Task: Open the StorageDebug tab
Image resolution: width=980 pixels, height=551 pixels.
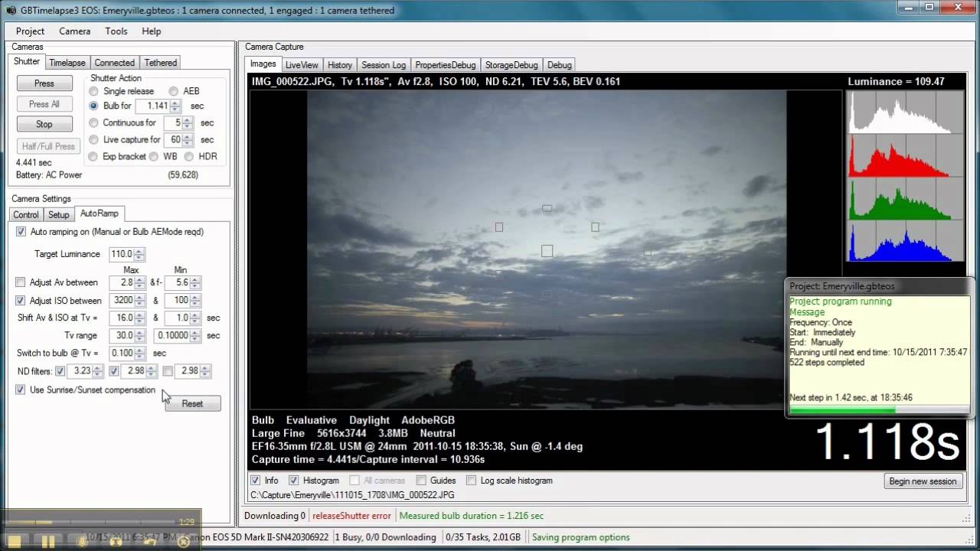Action: (x=511, y=65)
